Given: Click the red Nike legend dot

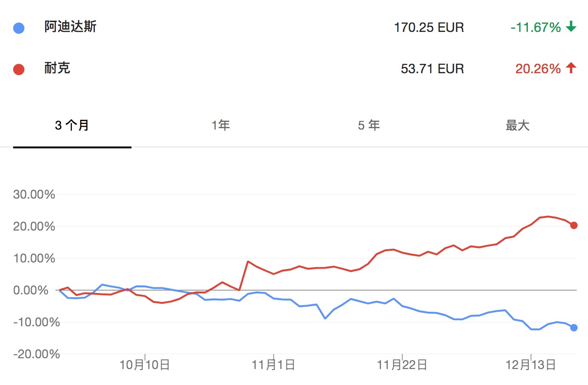Looking at the screenshot, I should pyautogui.click(x=19, y=69).
